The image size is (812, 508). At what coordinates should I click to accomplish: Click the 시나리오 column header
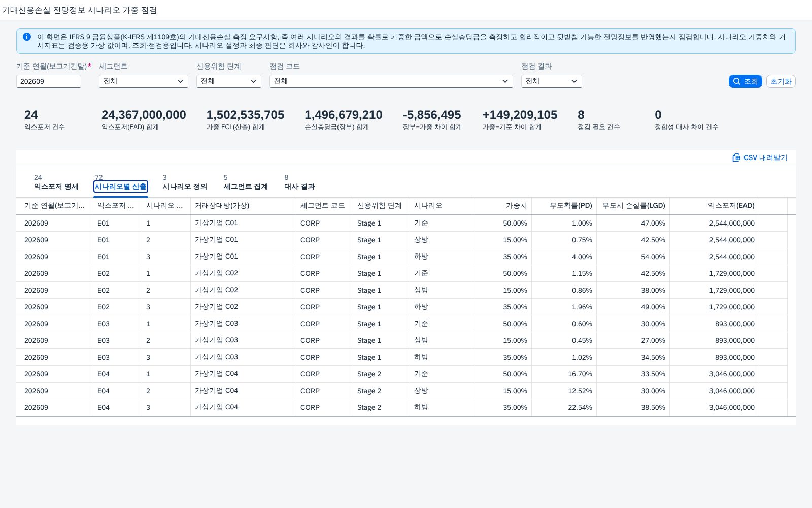coord(442,206)
